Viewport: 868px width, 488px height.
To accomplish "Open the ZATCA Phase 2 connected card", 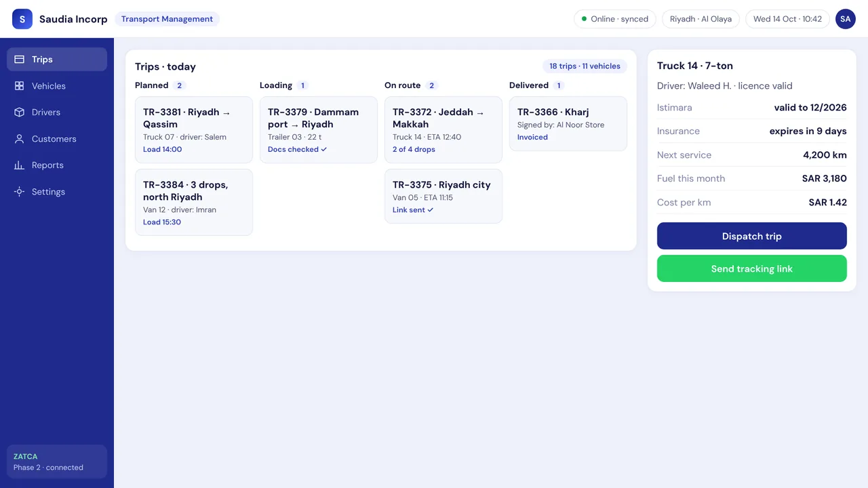I will click(57, 462).
